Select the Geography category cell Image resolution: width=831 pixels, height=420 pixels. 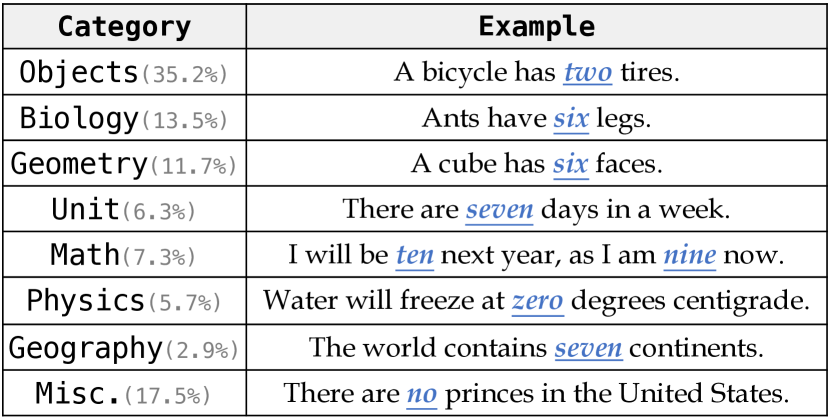point(124,347)
